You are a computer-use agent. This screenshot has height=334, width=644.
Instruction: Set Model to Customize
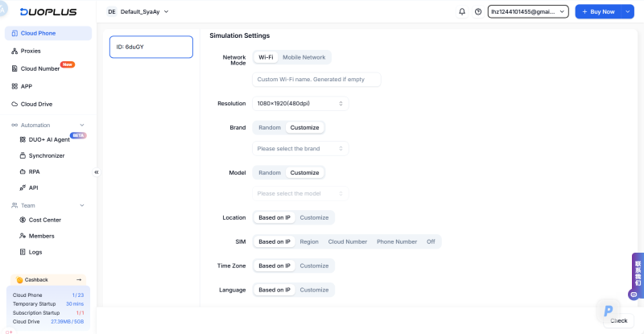point(305,173)
